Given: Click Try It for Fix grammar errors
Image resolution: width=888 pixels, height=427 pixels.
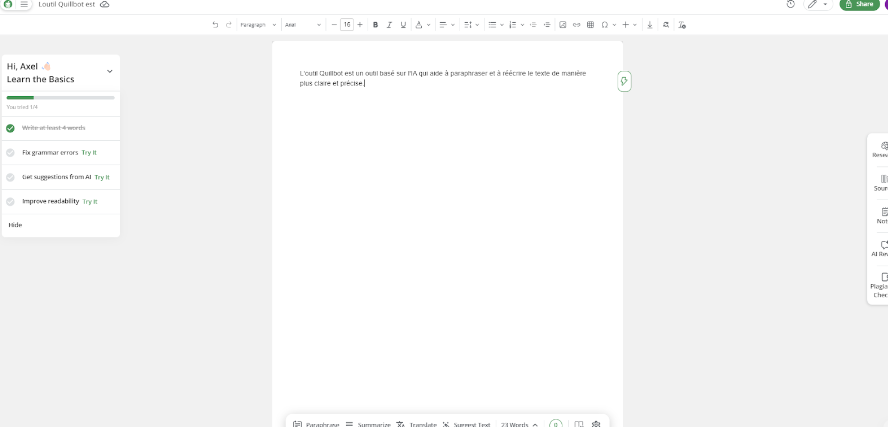Looking at the screenshot, I should 89,153.
